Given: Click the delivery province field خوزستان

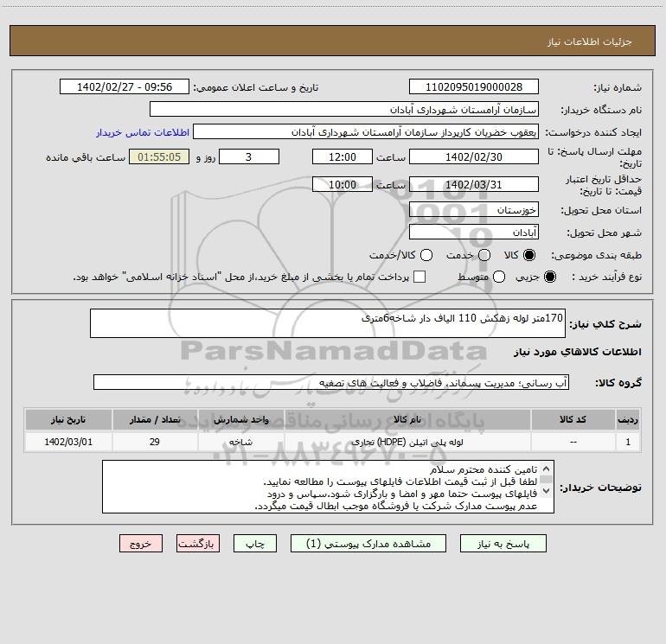Looking at the screenshot, I should coord(474,209).
